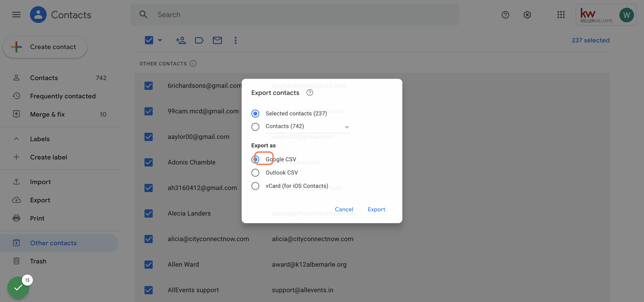Select the Contacts (742) radio button

point(255,127)
